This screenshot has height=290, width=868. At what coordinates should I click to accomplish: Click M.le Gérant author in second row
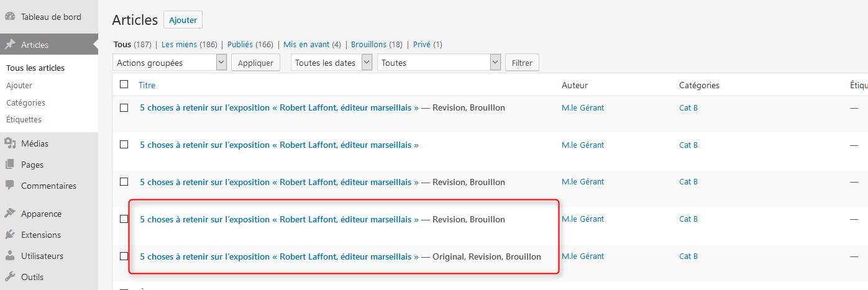click(583, 145)
